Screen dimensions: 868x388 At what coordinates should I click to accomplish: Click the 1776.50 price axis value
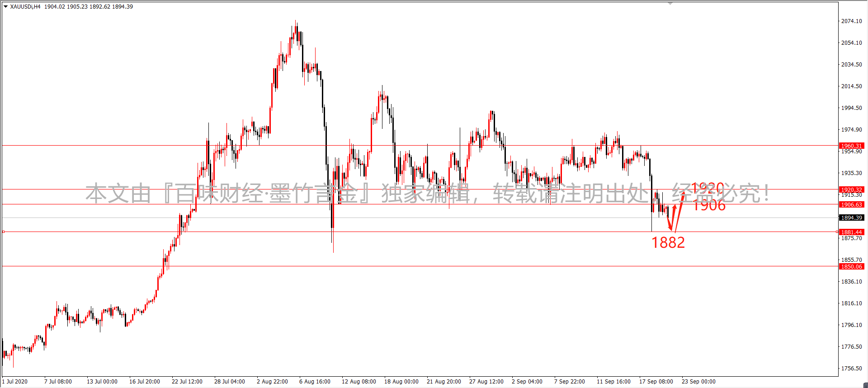click(x=851, y=347)
